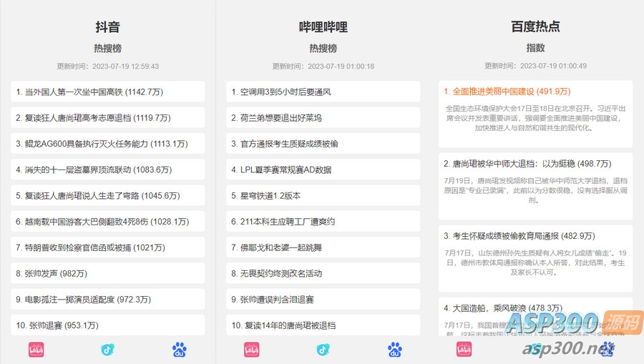
Task: Click update time 2023-07-19 01:00:18
Action: coord(323,66)
